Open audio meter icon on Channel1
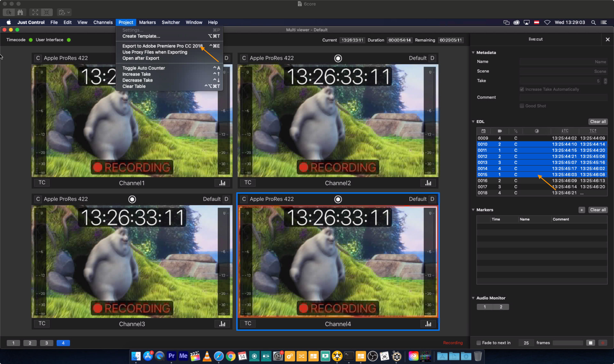 (222, 183)
